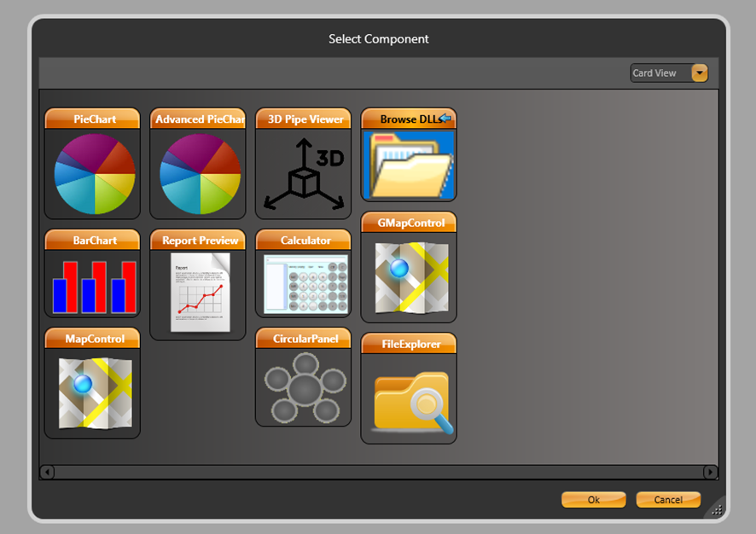Screen dimensions: 756x534
Task: Click the scrollbar left arrow
Action: [47, 472]
